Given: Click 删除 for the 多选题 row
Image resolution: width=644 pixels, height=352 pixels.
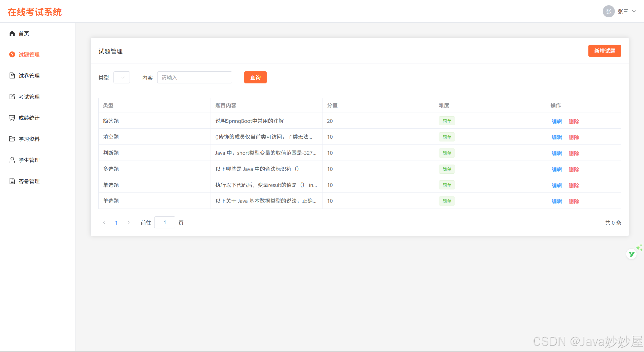Looking at the screenshot, I should tap(574, 169).
